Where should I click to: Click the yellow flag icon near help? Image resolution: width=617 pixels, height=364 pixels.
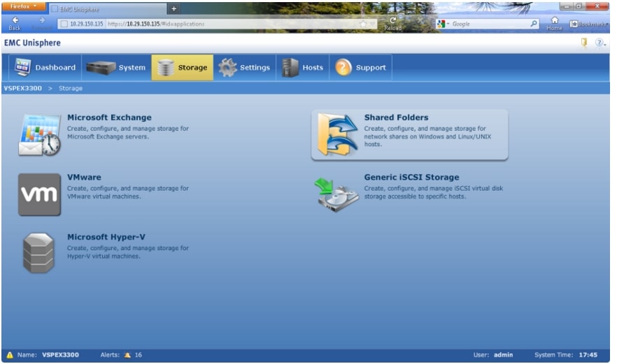584,43
